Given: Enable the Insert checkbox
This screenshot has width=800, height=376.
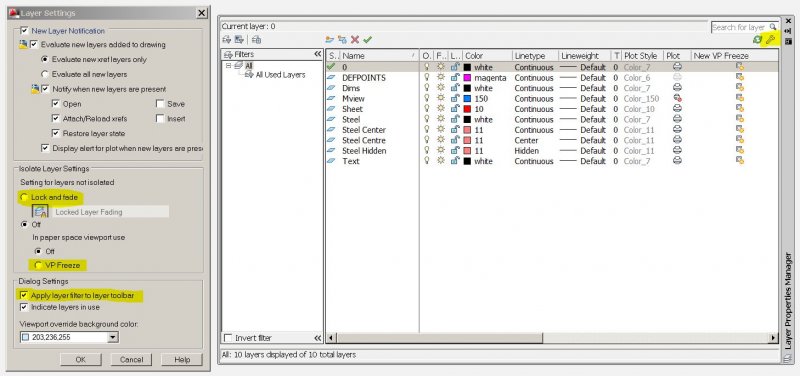Looking at the screenshot, I should click(160, 118).
